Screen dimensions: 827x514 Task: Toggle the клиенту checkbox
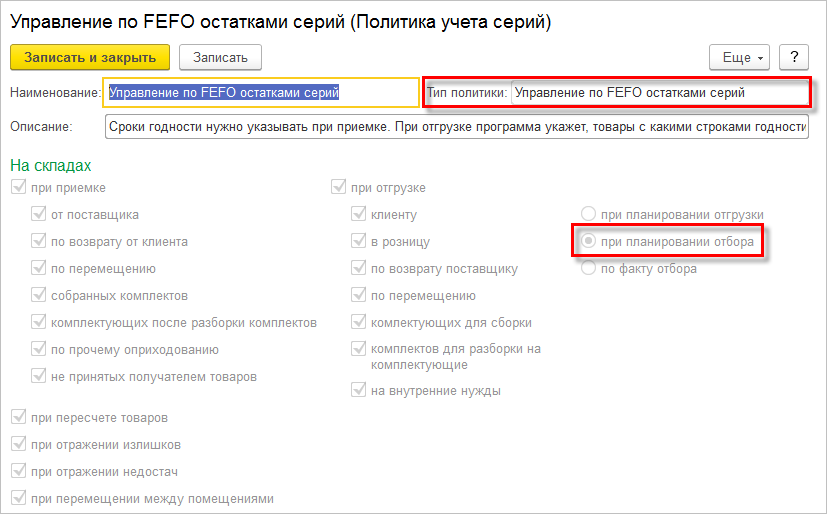(x=358, y=214)
